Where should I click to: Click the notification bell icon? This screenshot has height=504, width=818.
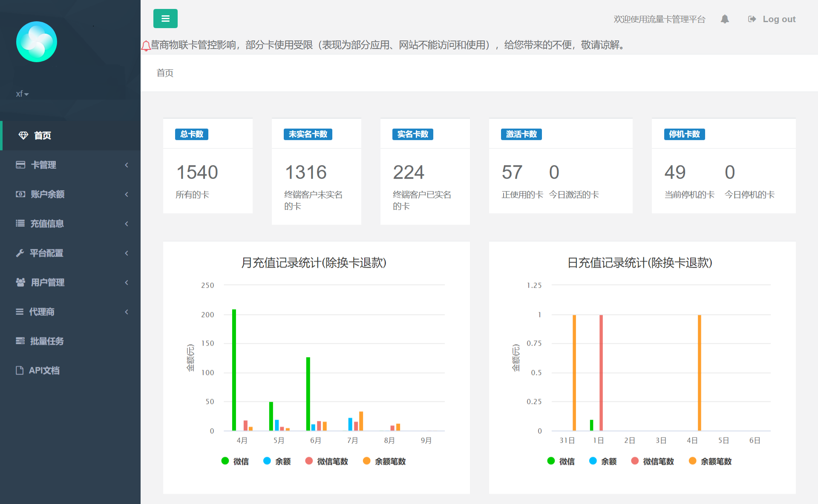click(725, 19)
